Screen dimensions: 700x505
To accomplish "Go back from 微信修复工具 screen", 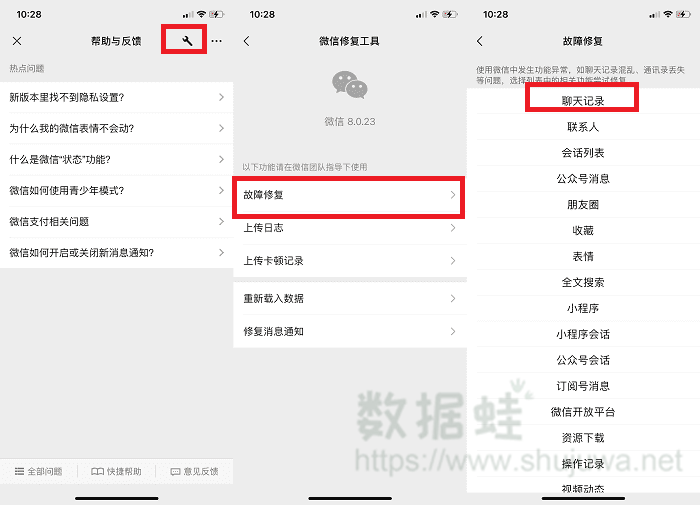I will point(246,41).
